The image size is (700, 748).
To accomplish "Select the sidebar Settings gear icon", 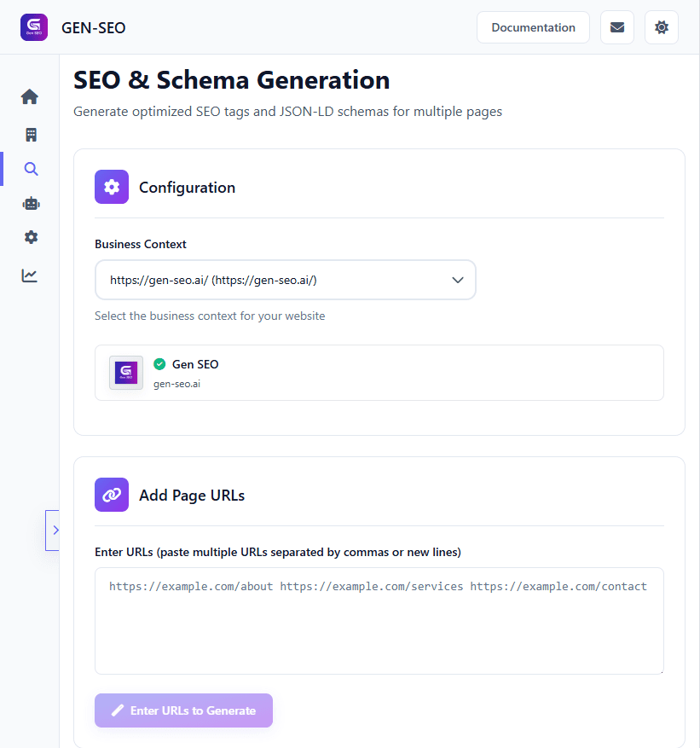I will pyautogui.click(x=30, y=237).
